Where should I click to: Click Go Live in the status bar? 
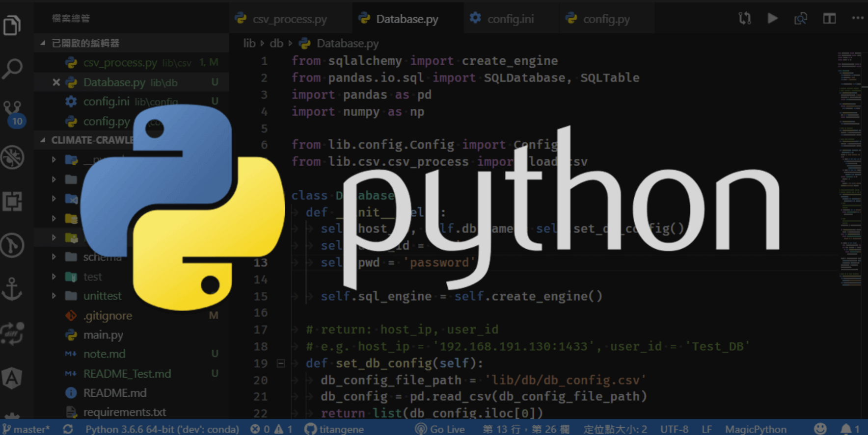pyautogui.click(x=440, y=429)
